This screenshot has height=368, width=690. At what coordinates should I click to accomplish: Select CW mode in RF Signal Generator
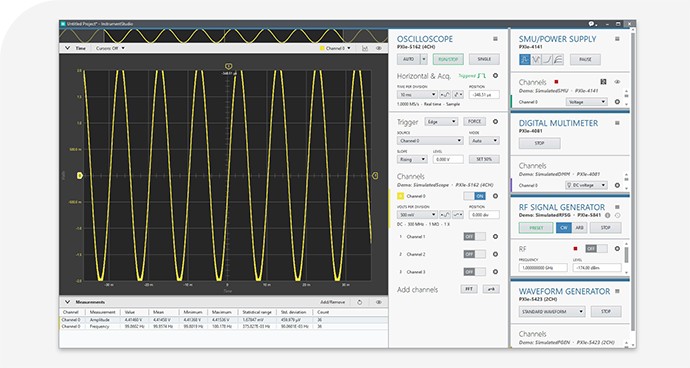click(564, 228)
